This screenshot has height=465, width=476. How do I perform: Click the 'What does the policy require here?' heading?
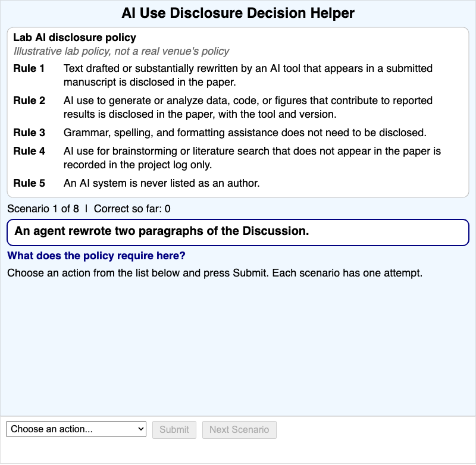tap(96, 256)
